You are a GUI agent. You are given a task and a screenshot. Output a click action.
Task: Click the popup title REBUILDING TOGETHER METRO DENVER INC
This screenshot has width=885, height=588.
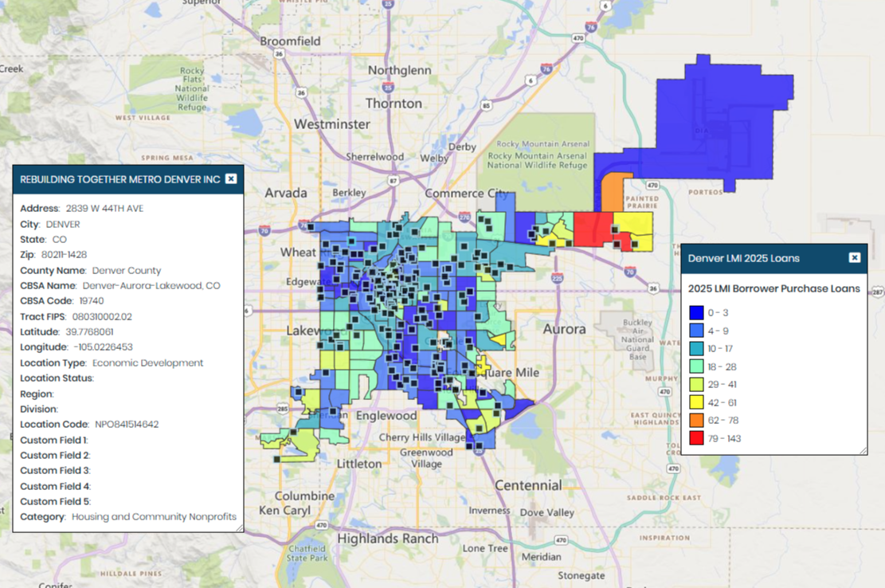pos(120,179)
